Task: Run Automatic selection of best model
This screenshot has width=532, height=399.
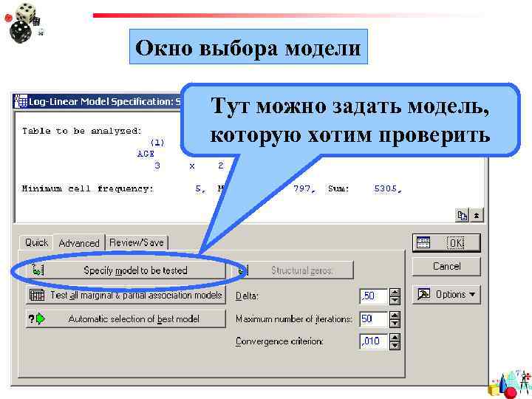Action: tap(126, 319)
